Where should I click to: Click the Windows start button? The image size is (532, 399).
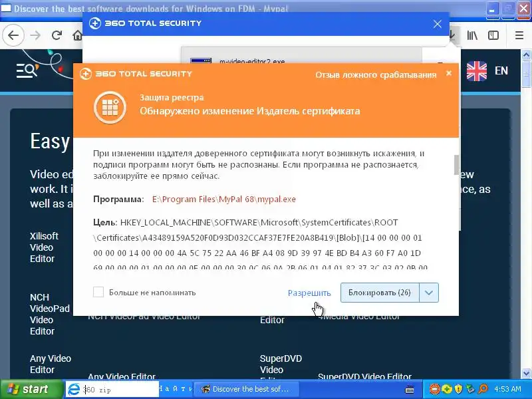(31, 389)
